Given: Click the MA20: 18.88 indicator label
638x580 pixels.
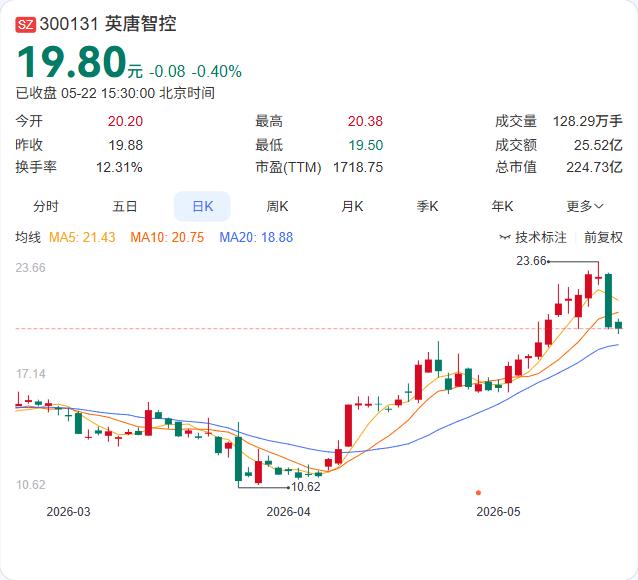Looking at the screenshot, I should (x=256, y=237).
